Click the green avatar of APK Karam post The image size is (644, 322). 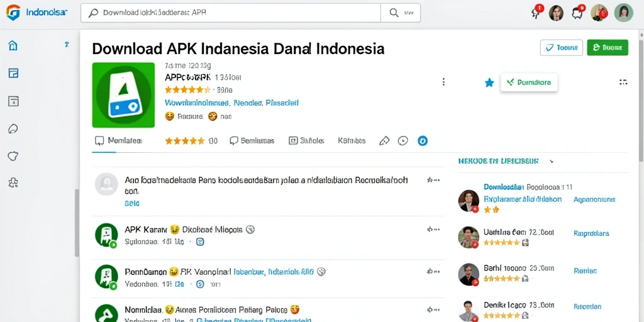pos(106,235)
